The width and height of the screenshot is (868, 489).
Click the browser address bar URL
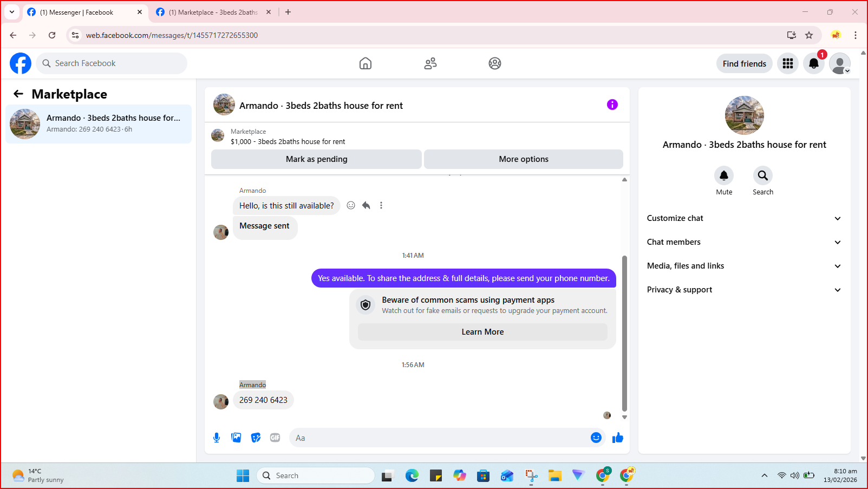pos(172,35)
